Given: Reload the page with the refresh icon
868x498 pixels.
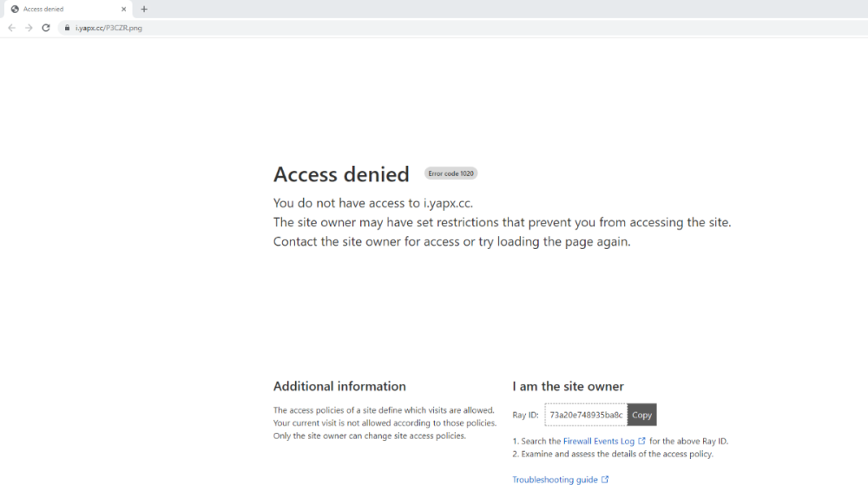Looking at the screenshot, I should coord(46,28).
